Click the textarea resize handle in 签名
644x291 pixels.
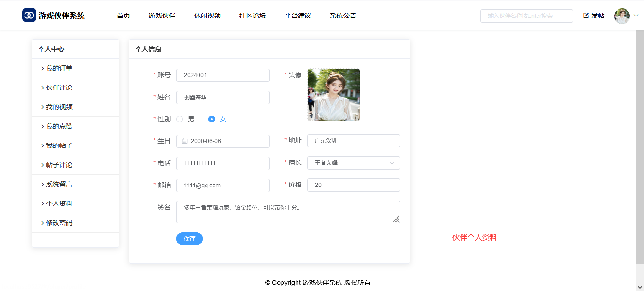396,218
